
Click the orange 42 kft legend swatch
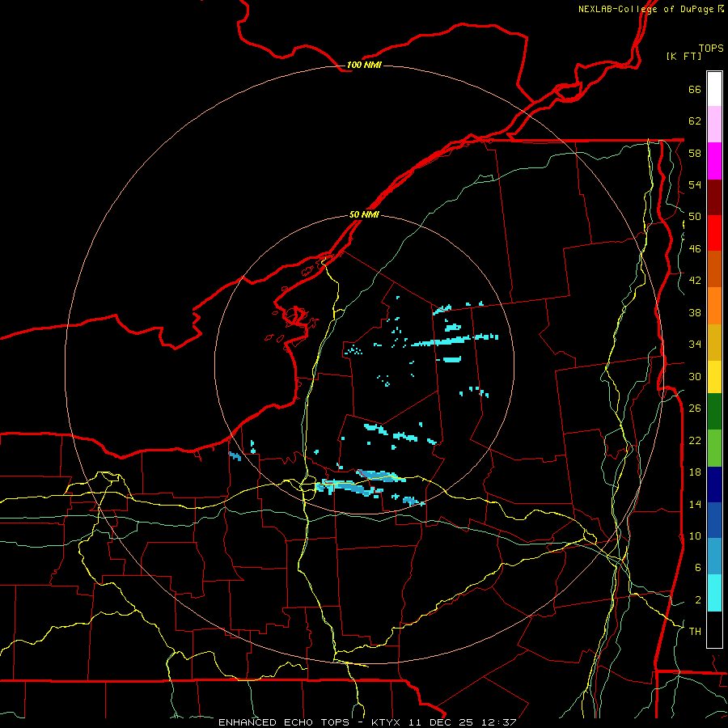click(714, 305)
